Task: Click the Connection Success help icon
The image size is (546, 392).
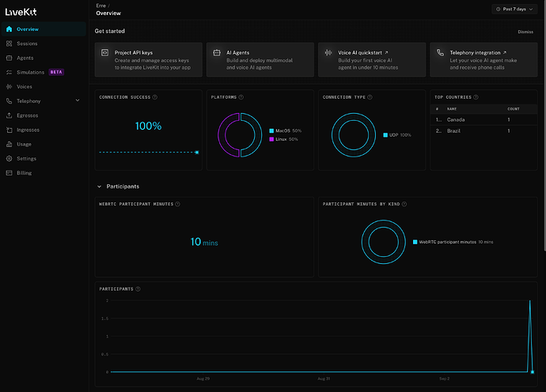Action: click(x=155, y=97)
